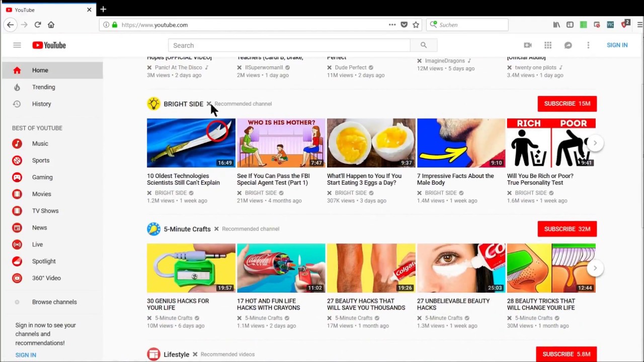
Task: Click the YouTube logo
Action: (x=49, y=45)
